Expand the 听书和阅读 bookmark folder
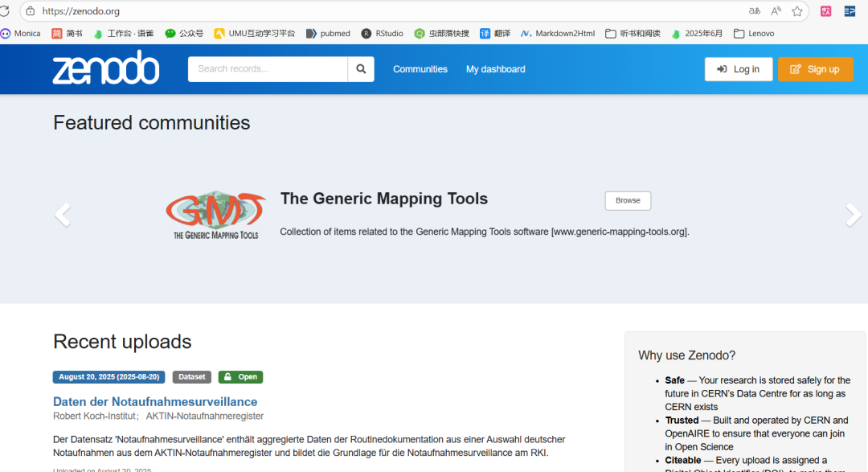The width and height of the screenshot is (868, 472). tap(633, 33)
